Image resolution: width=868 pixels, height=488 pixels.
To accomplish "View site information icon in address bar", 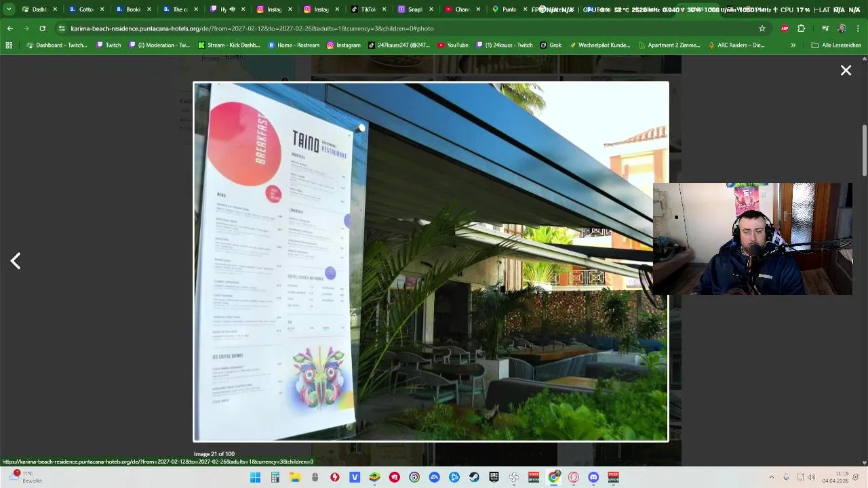I will [62, 28].
